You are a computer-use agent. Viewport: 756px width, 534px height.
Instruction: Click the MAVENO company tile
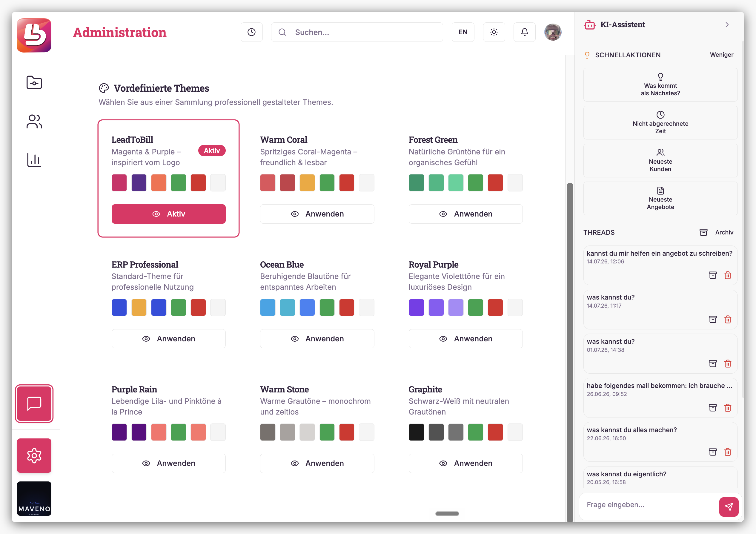point(34,498)
